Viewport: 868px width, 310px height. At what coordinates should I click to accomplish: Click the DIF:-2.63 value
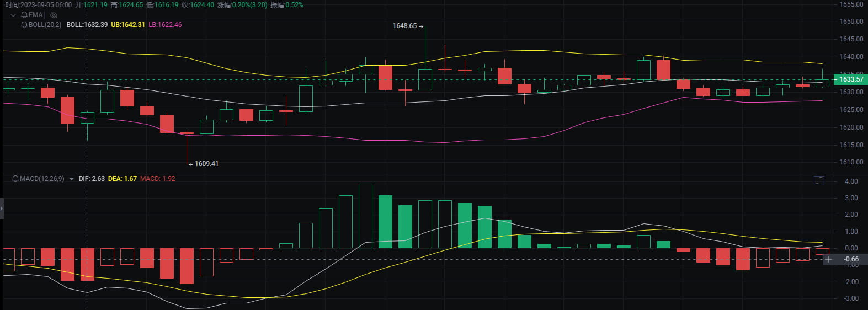[x=92, y=179]
